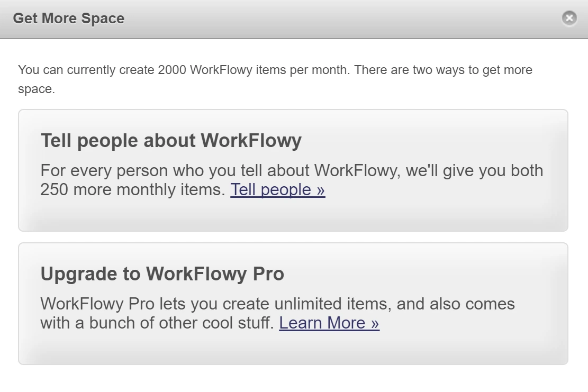Click the gap between the two option cards
The image size is (588, 392).
coord(293,237)
